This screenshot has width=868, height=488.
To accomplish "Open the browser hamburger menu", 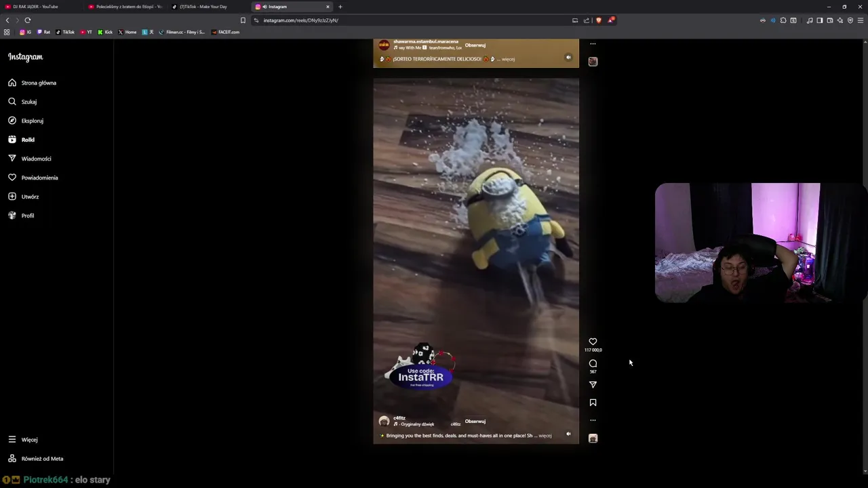I will (x=861, y=20).
